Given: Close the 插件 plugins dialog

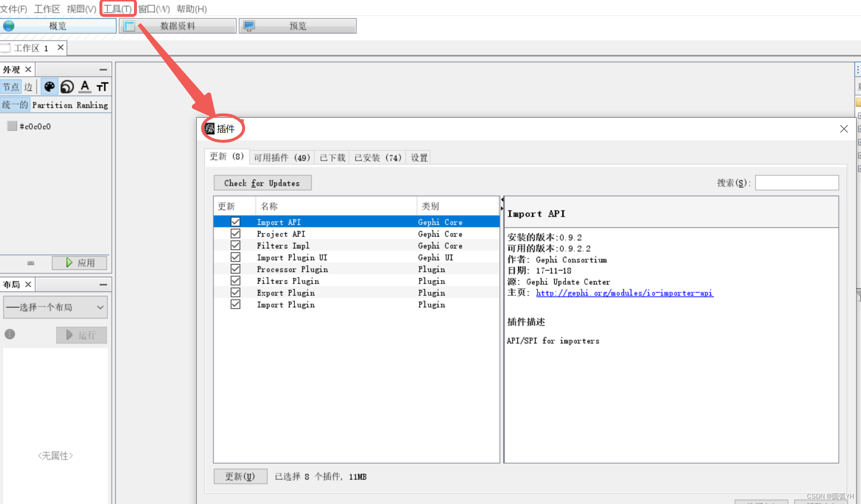Looking at the screenshot, I should (844, 129).
